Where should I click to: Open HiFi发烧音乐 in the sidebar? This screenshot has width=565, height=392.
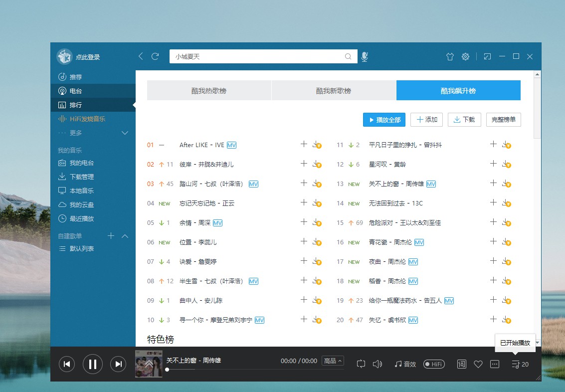pos(93,119)
